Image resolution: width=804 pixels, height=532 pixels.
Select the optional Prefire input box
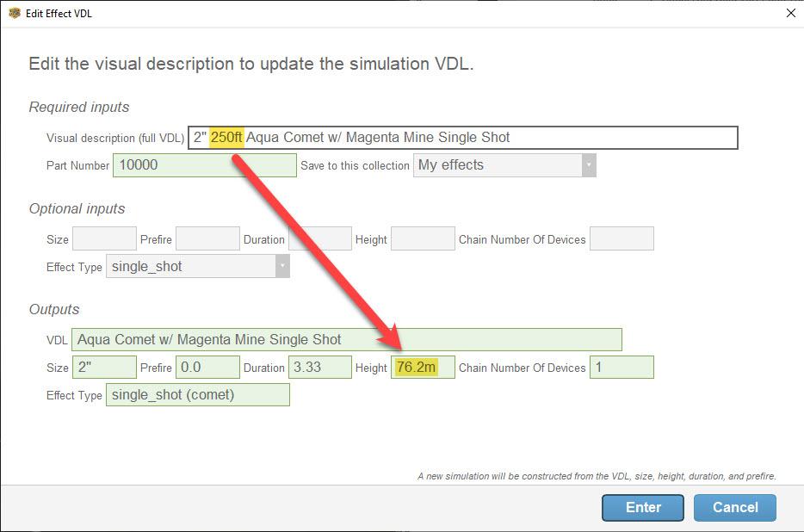207,238
